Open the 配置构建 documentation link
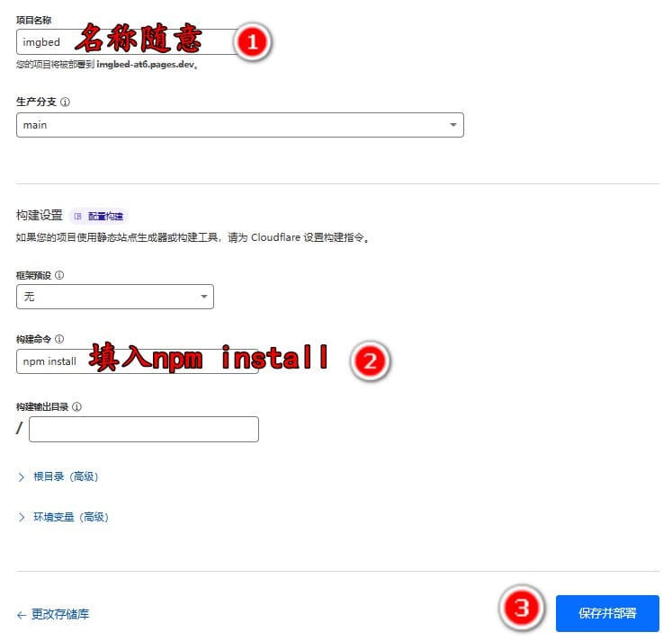 pos(105,217)
